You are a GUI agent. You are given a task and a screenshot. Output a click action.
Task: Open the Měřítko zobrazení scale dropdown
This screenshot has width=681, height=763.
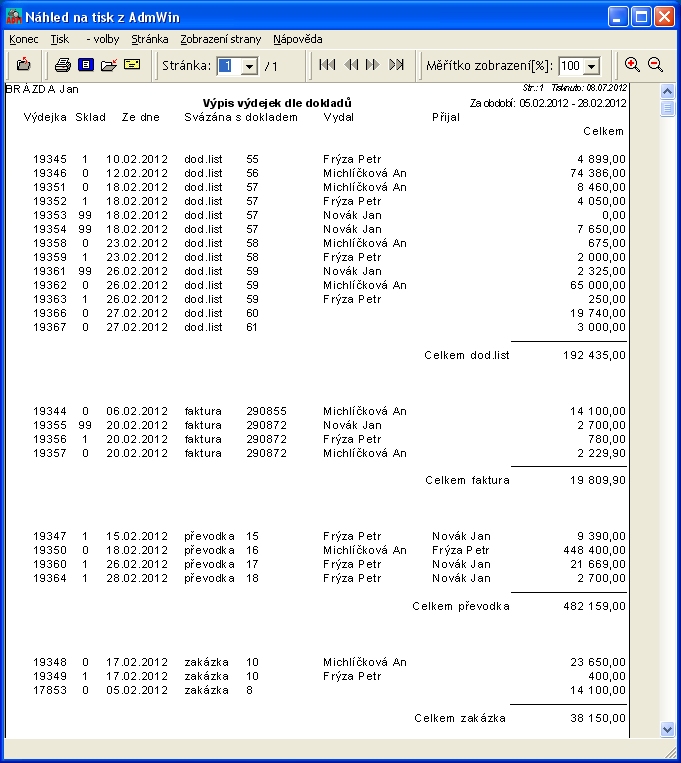point(591,66)
